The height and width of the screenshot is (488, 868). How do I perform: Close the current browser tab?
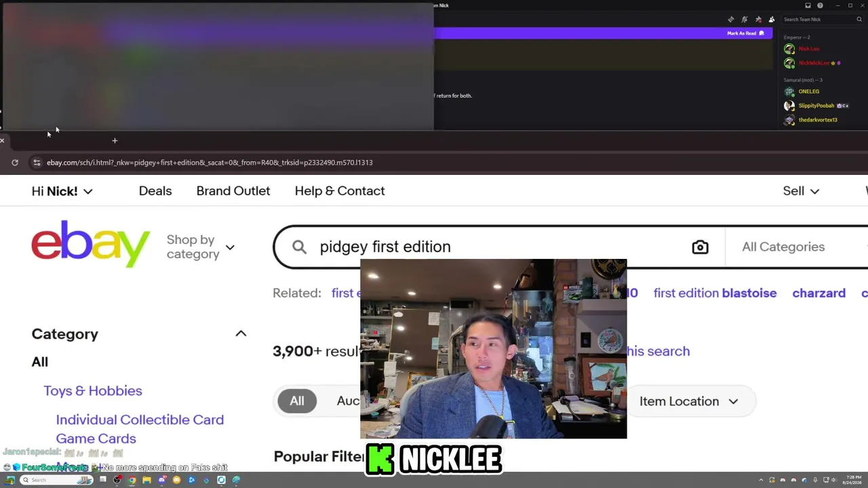(3, 140)
